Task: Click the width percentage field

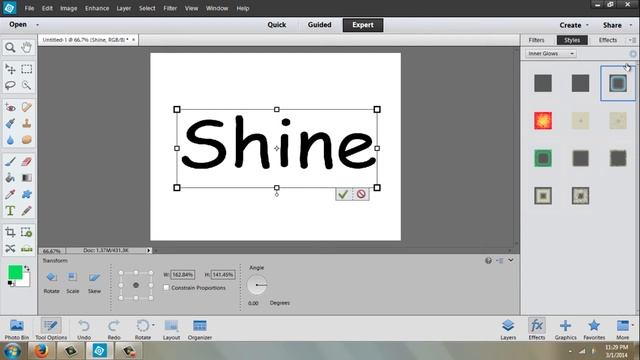Action: (x=182, y=275)
